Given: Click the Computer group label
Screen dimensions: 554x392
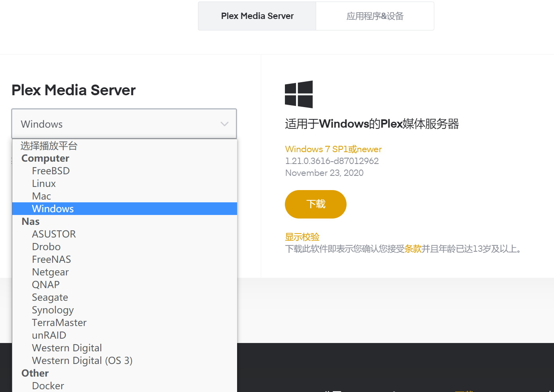Looking at the screenshot, I should (x=45, y=158).
